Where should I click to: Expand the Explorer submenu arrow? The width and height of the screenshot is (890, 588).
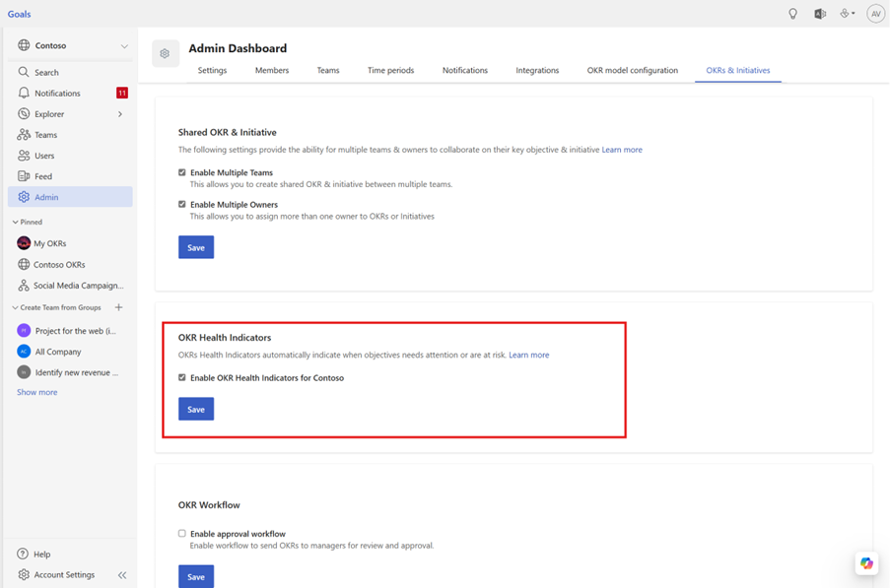pos(120,114)
